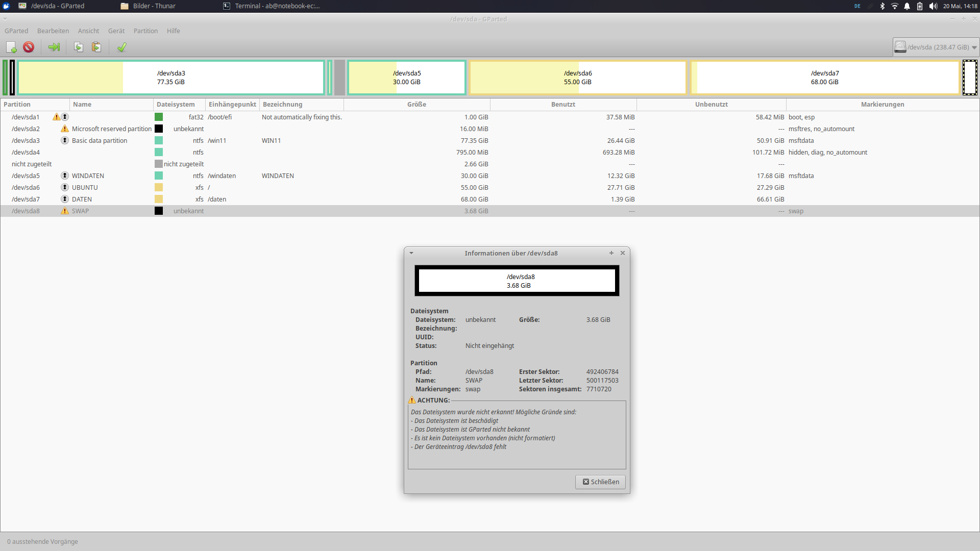Click ACHTUNG warning icon in dialog
Screen dimensions: 980x551
412,400
